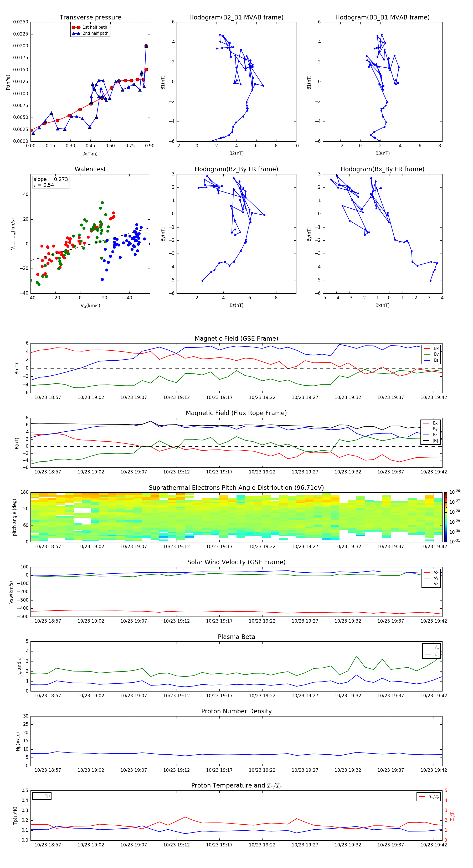Screen dimensions: 473x868
Task: Click Suprathermal Electrons Pitch Angle Distribution title
Action: coord(236,488)
